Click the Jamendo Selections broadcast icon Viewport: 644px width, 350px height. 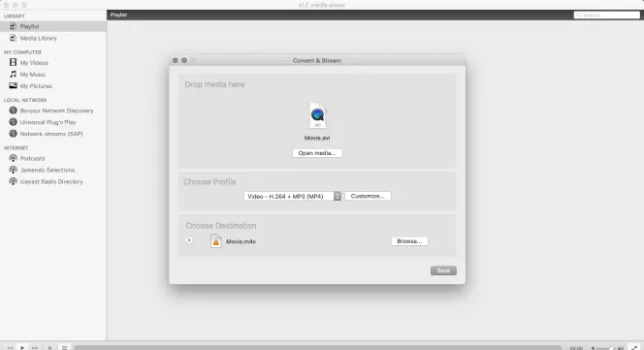14,170
